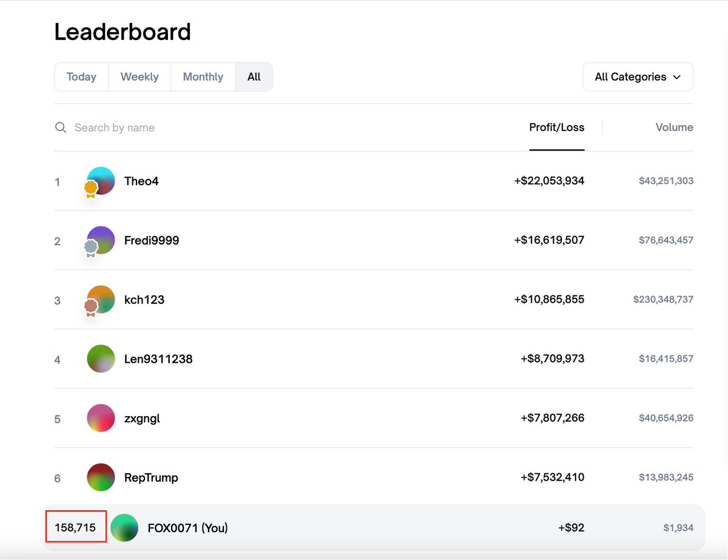Click FOX0071's own avatar

(124, 528)
